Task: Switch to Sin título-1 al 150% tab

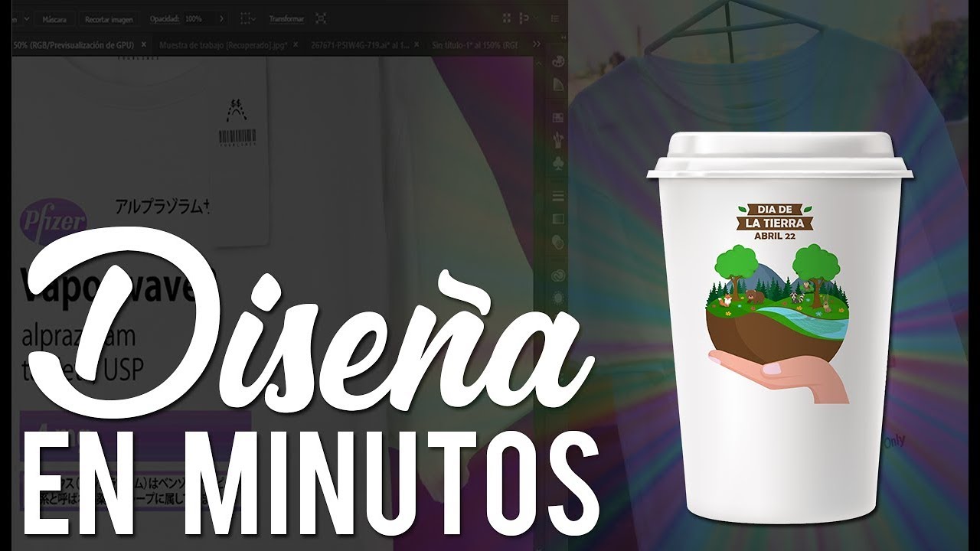Action: tap(475, 45)
